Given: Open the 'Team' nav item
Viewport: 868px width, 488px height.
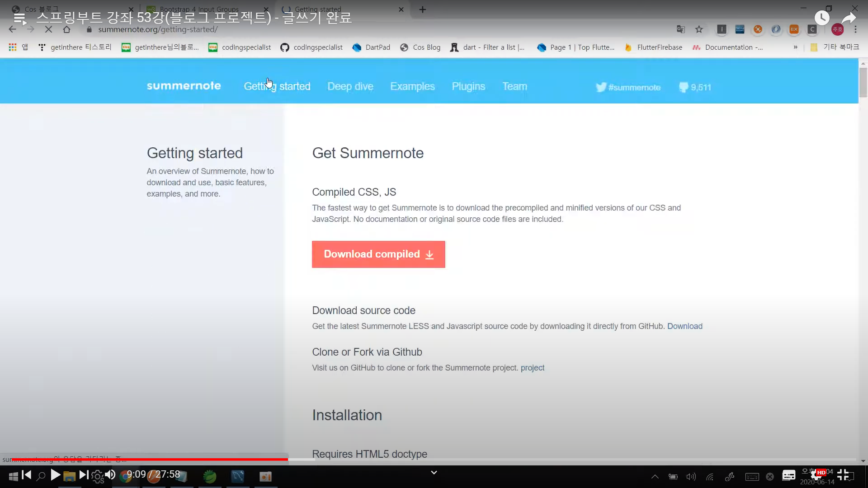Looking at the screenshot, I should [x=514, y=86].
